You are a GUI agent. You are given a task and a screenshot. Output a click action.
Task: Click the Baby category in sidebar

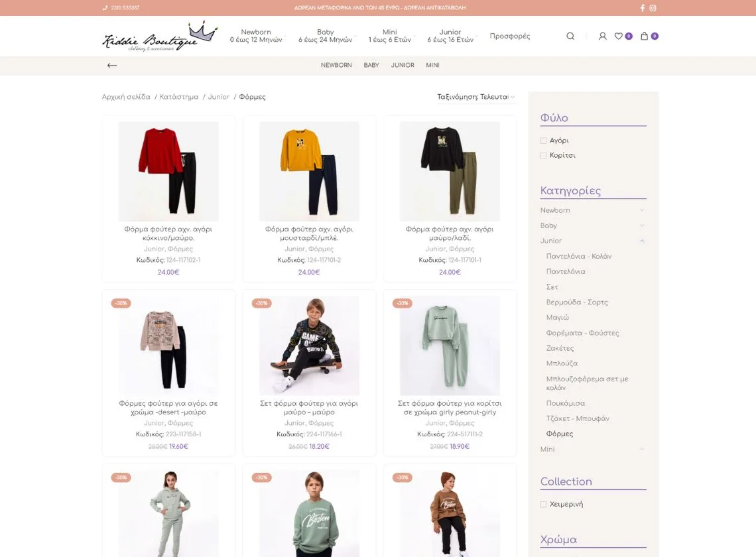548,225
